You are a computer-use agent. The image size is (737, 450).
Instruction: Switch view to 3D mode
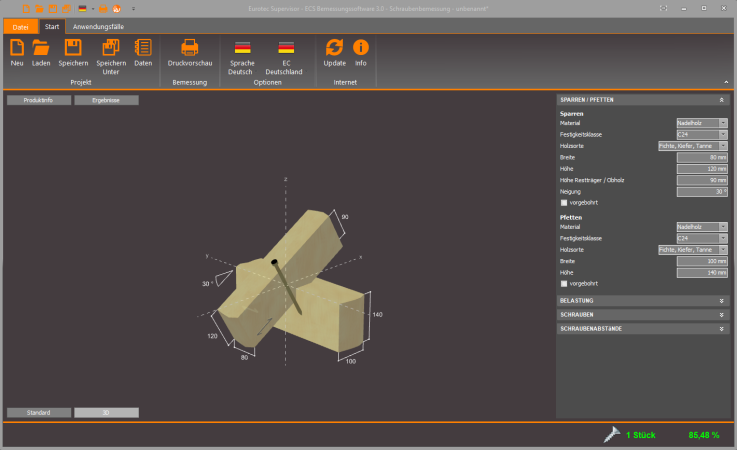(106, 412)
